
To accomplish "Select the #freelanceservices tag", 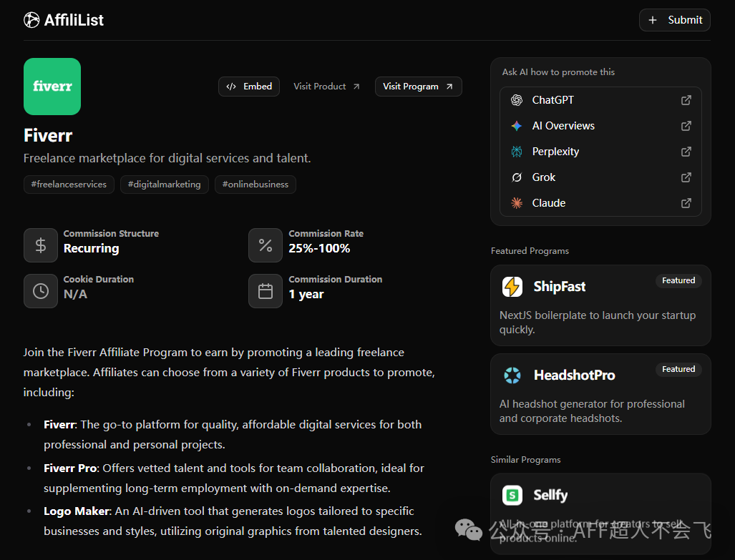I will pyautogui.click(x=69, y=185).
